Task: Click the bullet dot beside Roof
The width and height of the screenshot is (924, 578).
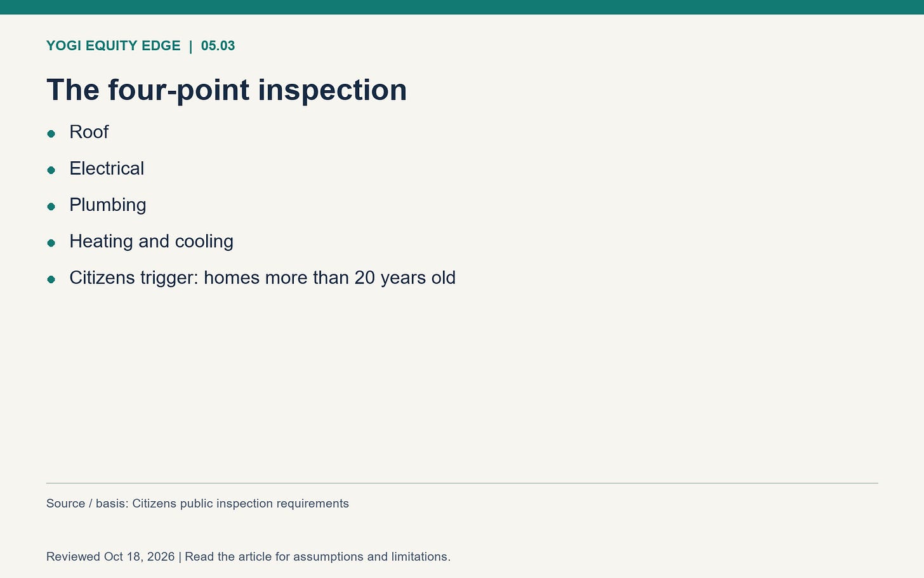Action: [51, 133]
